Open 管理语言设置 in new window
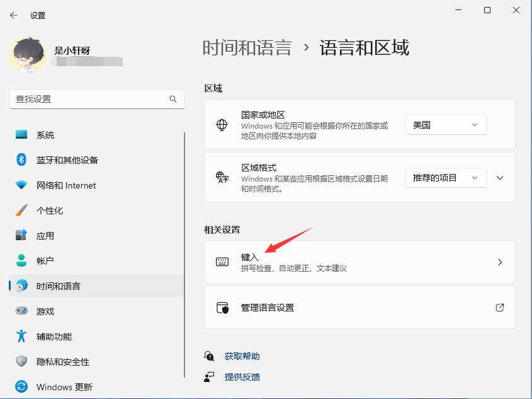532x399 pixels. pos(359,308)
